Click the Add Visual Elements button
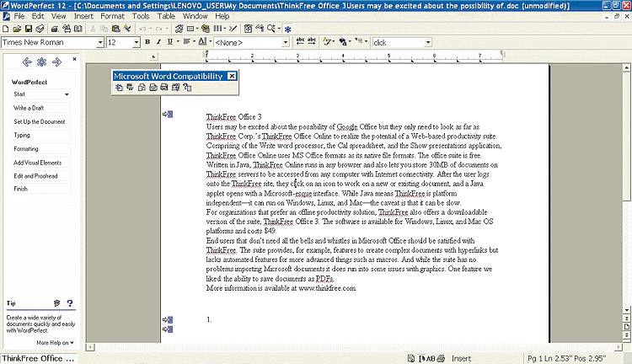Viewport: 632px width, 364px height. (x=41, y=163)
